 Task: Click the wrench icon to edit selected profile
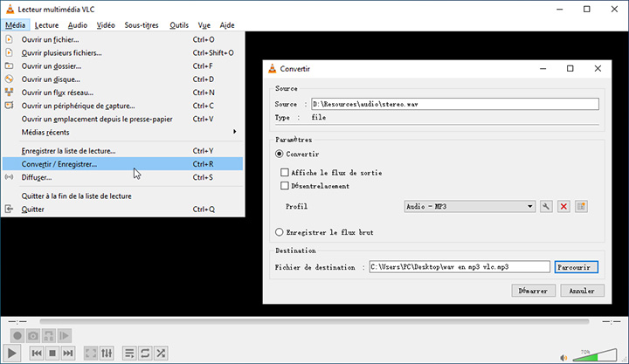point(546,207)
